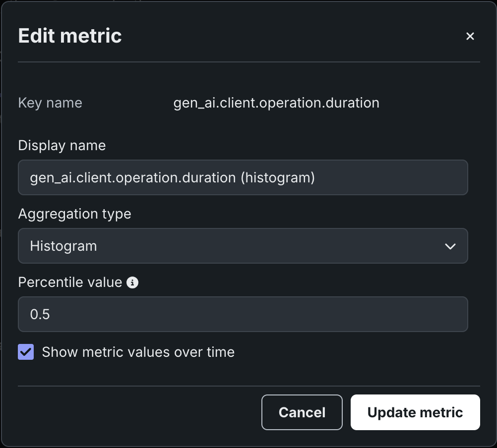Click the "0.5" value in percentile field
Viewport: 497px width, 448px height.
point(40,314)
